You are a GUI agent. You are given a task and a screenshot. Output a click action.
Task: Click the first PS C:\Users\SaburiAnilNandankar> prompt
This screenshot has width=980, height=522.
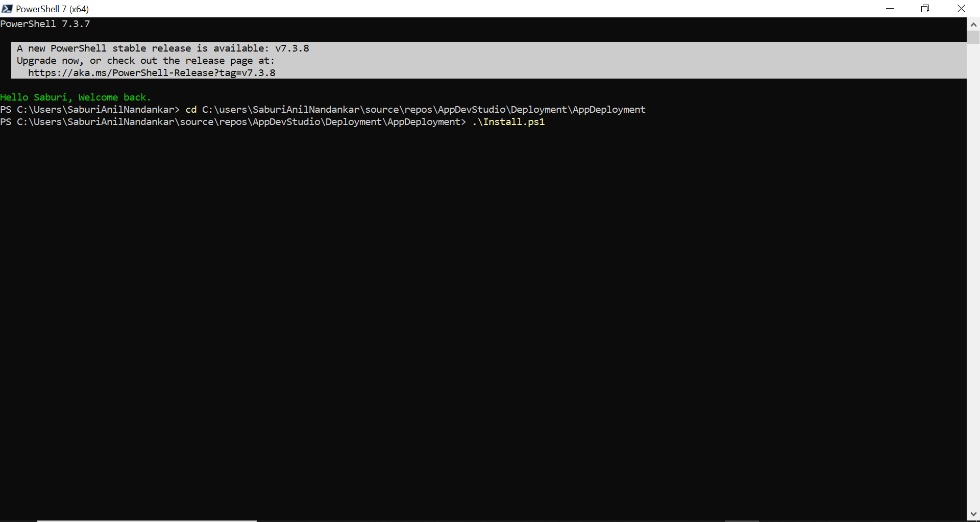(90, 110)
